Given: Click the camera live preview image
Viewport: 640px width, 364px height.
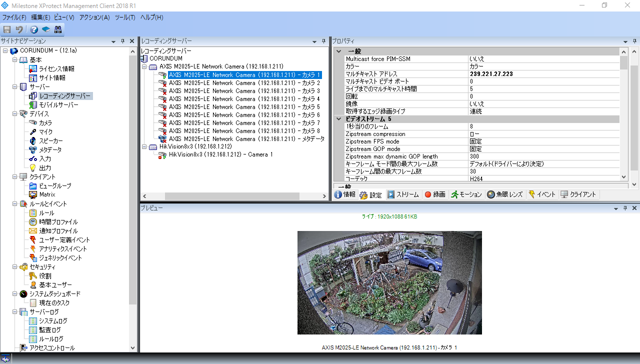Looking at the screenshot, I should [389, 282].
